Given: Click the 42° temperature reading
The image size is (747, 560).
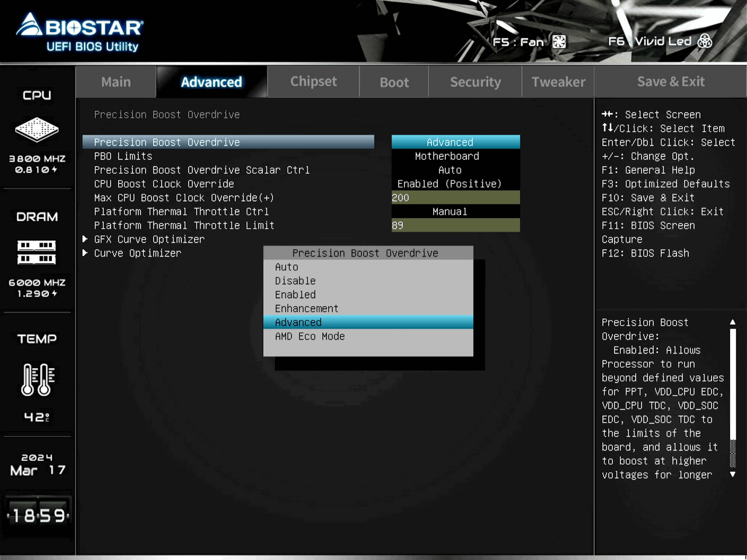Looking at the screenshot, I should click(37, 417).
